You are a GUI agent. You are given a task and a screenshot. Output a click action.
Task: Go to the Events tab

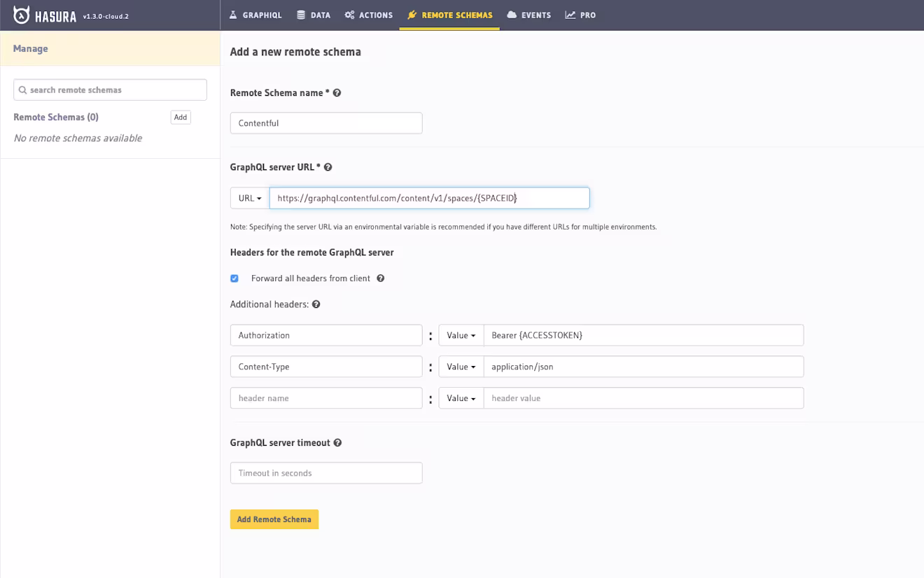(528, 15)
